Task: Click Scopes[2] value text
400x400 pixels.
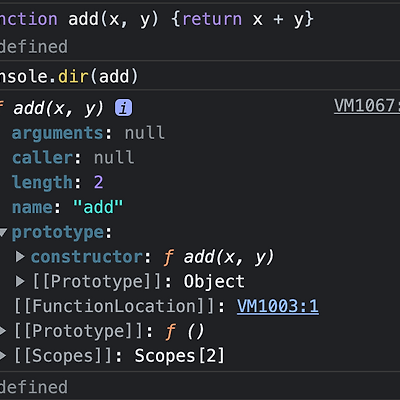Action: 179,356
